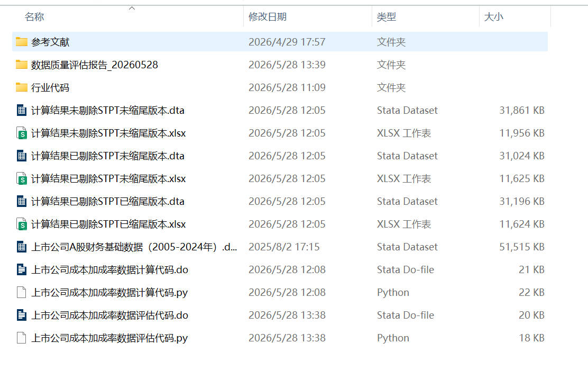Image resolution: width=588 pixels, height=370 pixels.
Task: Click the 数据质量评估报告_20260528 folder icon
Action: tap(21, 65)
